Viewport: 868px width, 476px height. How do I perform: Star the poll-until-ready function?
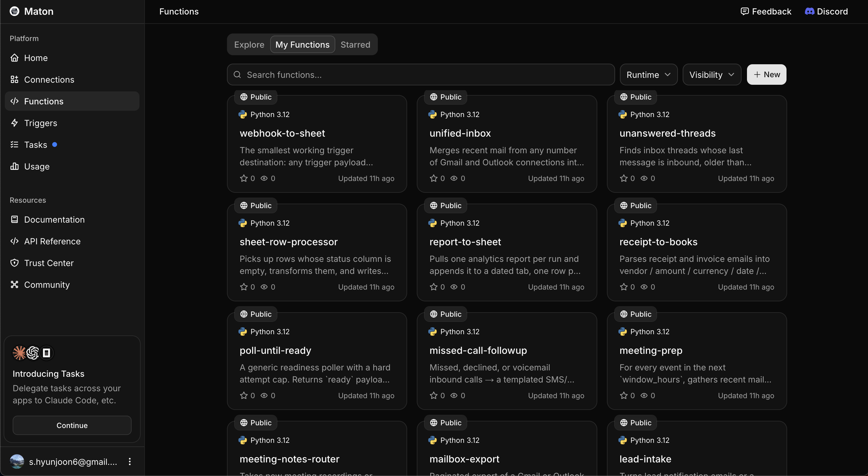(x=244, y=395)
